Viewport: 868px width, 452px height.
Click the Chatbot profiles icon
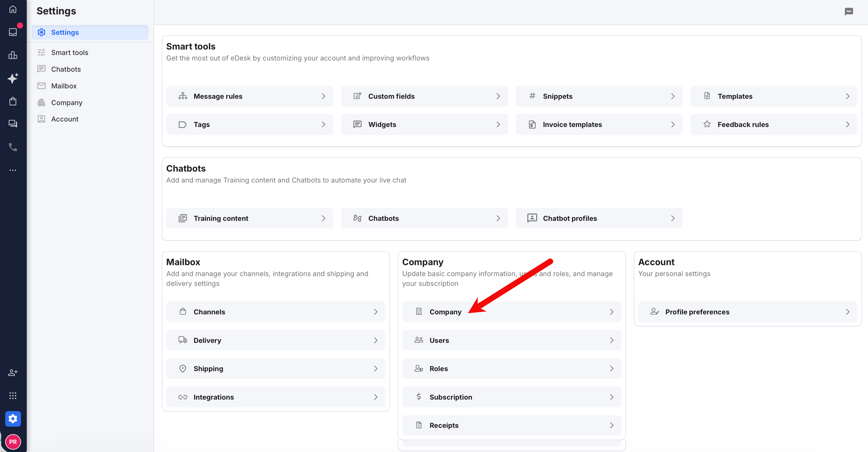(532, 218)
